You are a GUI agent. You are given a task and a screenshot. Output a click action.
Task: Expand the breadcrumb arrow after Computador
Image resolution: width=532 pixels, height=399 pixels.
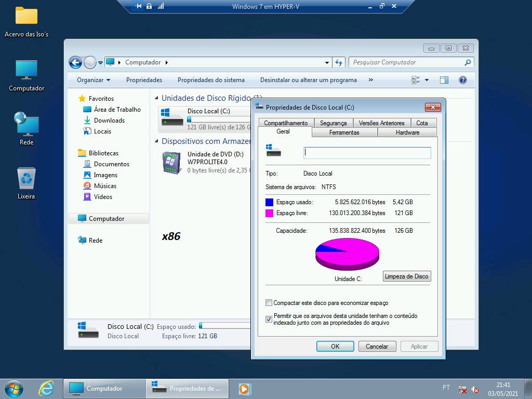tap(167, 62)
